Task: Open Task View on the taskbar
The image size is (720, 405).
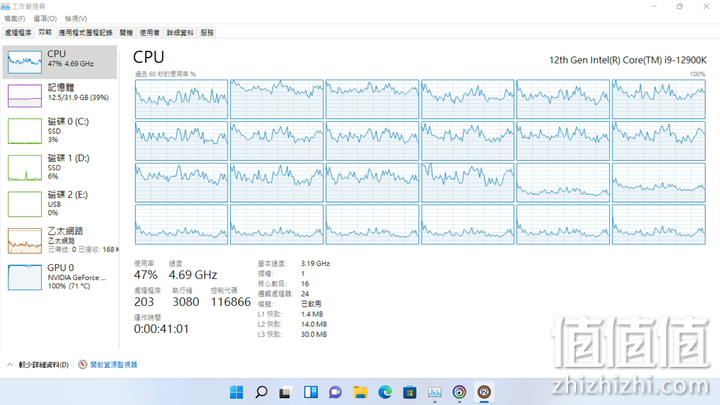Action: [286, 393]
